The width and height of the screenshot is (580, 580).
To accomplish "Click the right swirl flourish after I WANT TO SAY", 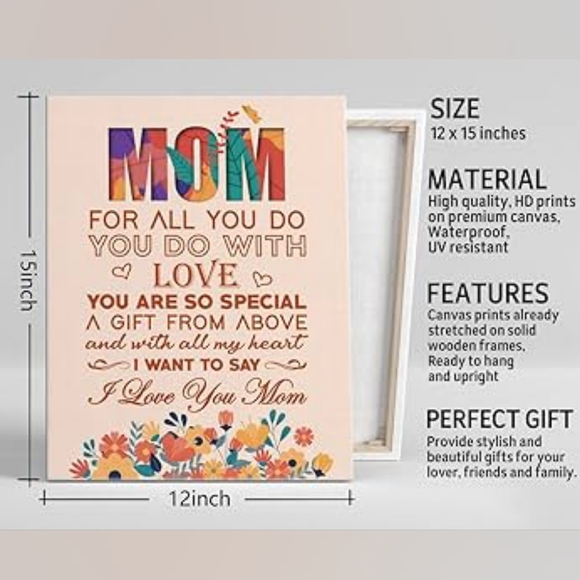I will tap(286, 365).
